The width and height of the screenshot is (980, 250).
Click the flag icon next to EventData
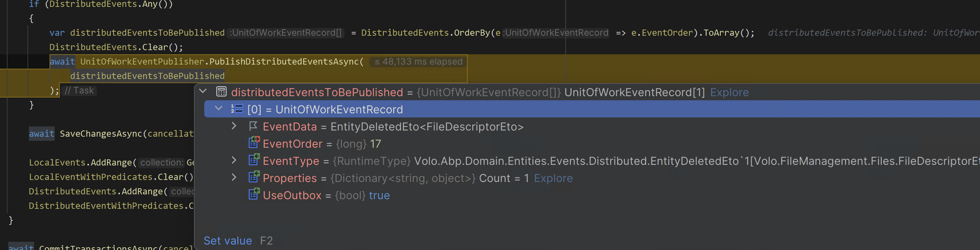pyautogui.click(x=253, y=126)
